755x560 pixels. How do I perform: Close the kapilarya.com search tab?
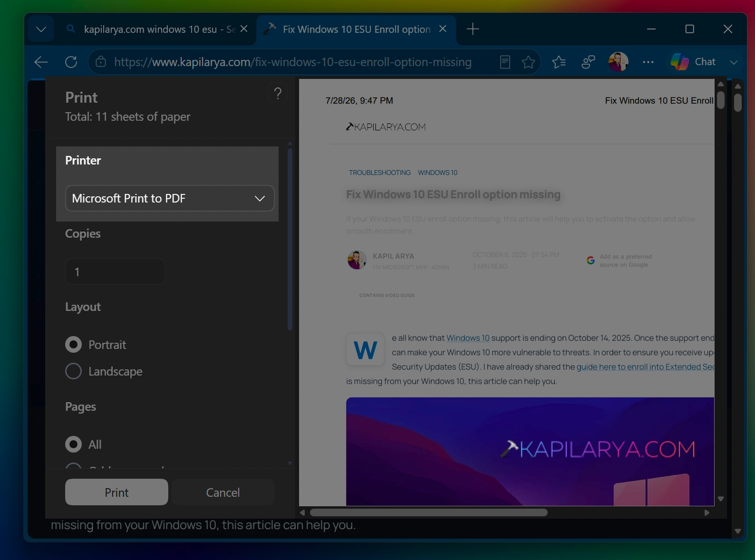[x=244, y=29]
